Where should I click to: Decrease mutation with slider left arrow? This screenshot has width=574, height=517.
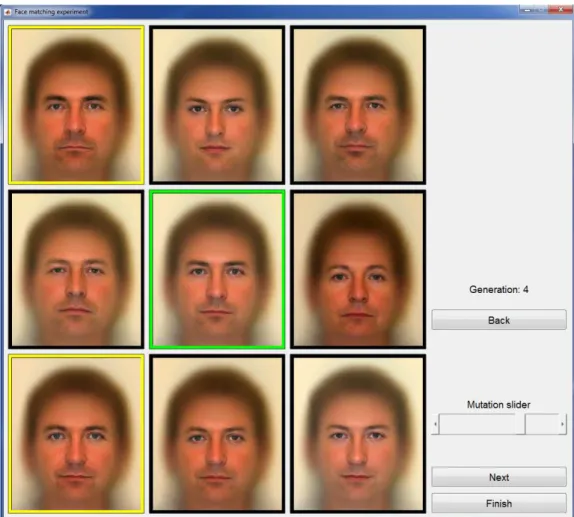pos(435,424)
